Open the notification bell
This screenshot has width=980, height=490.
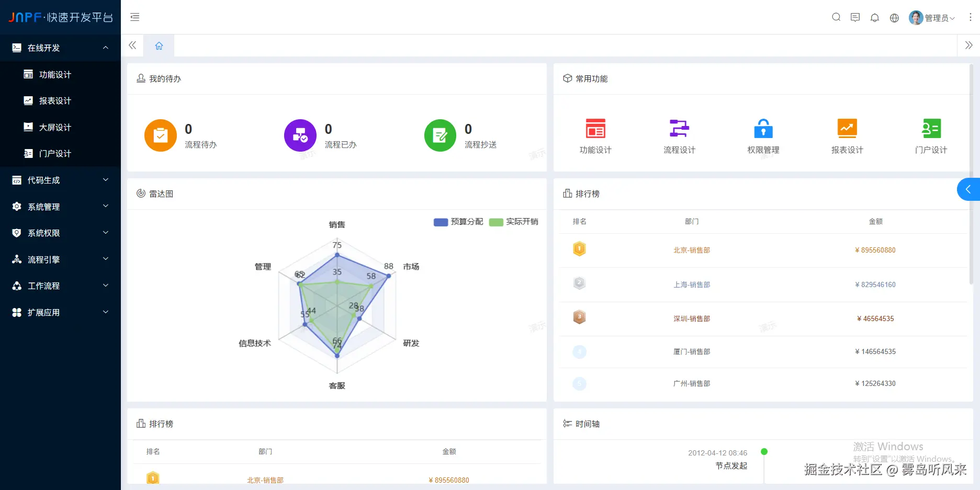click(x=875, y=18)
